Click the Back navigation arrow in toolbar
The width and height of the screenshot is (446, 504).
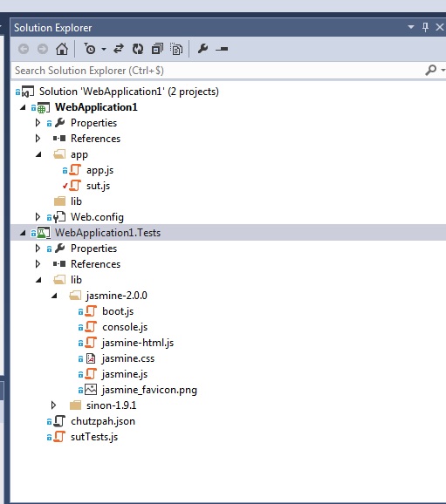click(x=24, y=49)
